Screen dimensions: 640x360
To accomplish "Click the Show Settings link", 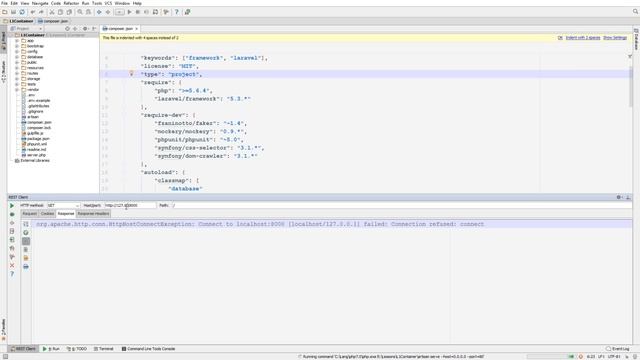I will click(x=615, y=38).
